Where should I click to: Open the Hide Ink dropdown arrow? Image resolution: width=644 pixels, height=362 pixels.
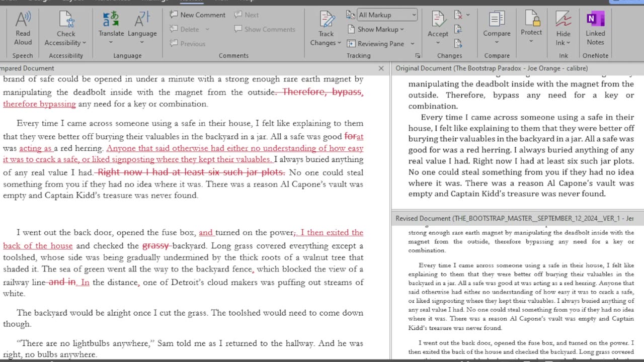tap(569, 43)
